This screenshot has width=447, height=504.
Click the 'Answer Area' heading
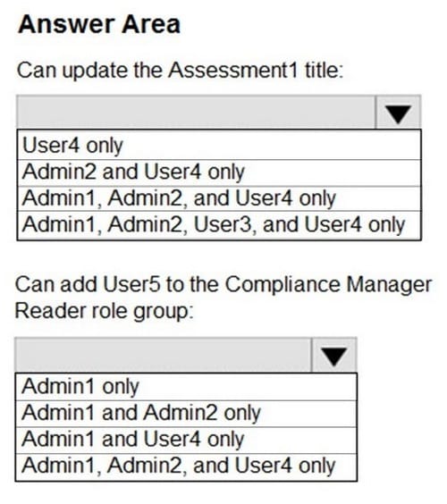pos(99,24)
